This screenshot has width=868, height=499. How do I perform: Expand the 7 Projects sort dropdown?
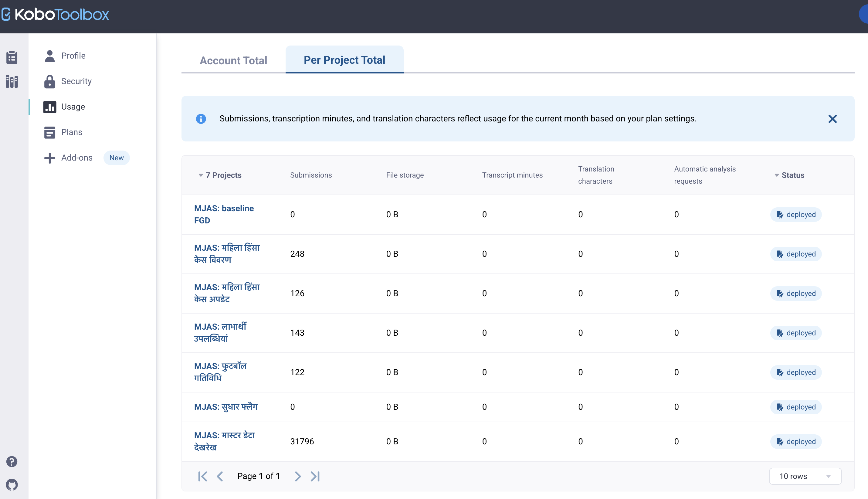point(220,175)
